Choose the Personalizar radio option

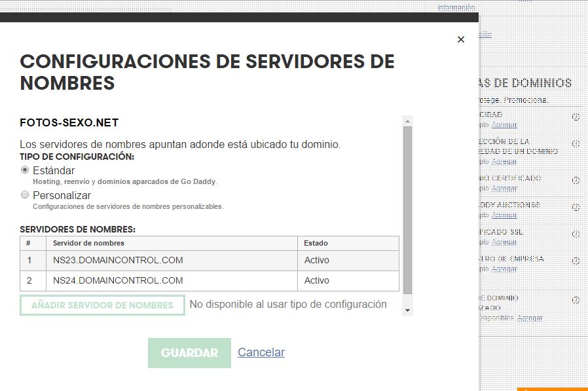[26, 195]
